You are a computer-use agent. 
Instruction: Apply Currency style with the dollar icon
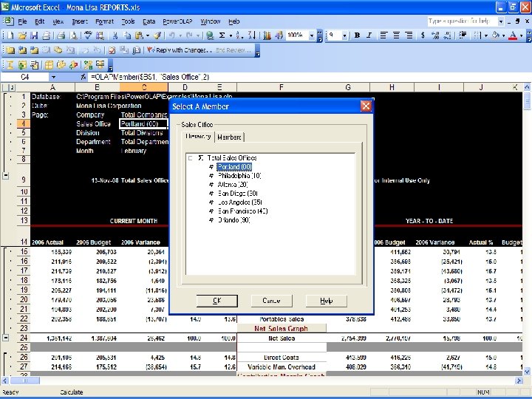click(x=423, y=35)
